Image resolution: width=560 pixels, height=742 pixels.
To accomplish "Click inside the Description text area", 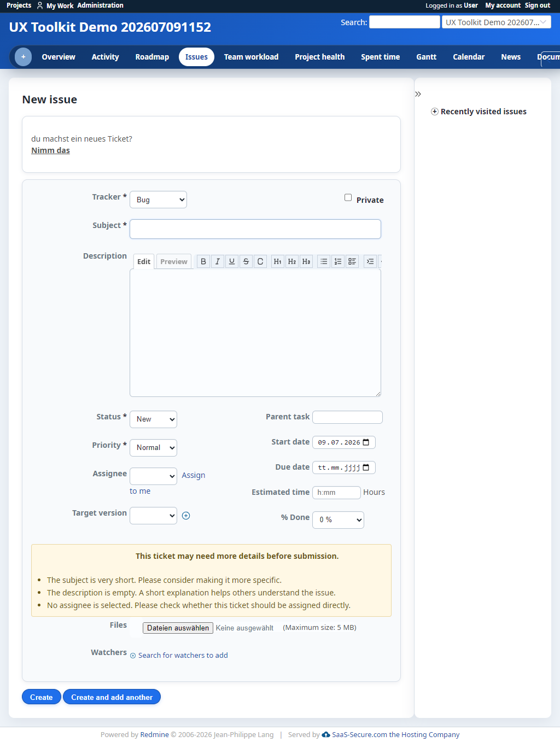I will point(255,333).
